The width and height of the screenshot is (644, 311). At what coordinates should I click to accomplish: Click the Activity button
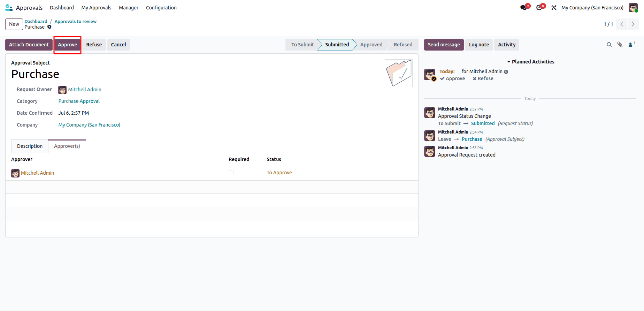tap(507, 45)
